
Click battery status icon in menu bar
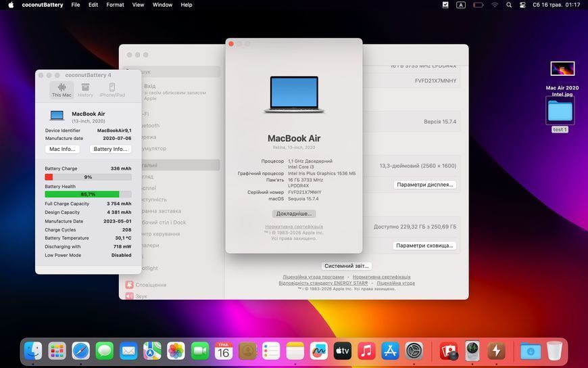point(478,5)
